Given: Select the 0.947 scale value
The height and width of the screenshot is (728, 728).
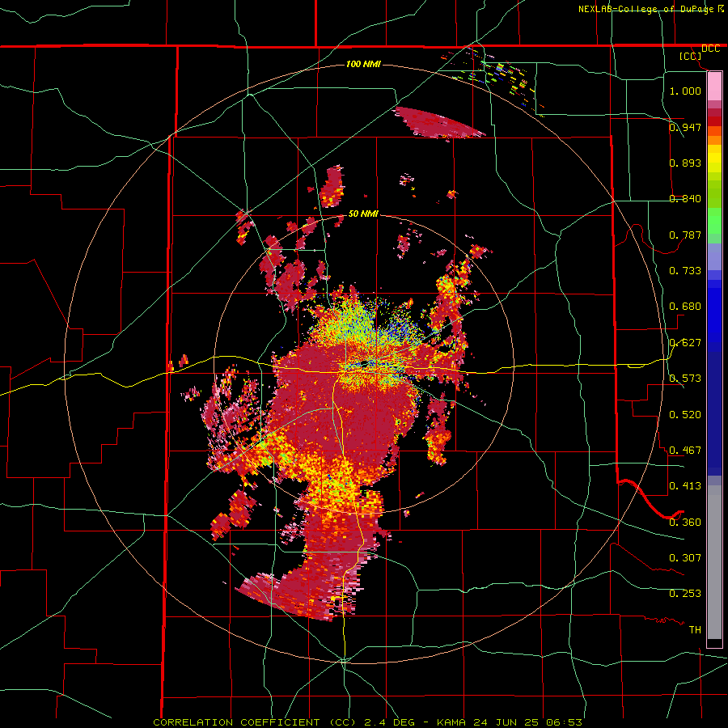Looking at the screenshot, I should 685,127.
